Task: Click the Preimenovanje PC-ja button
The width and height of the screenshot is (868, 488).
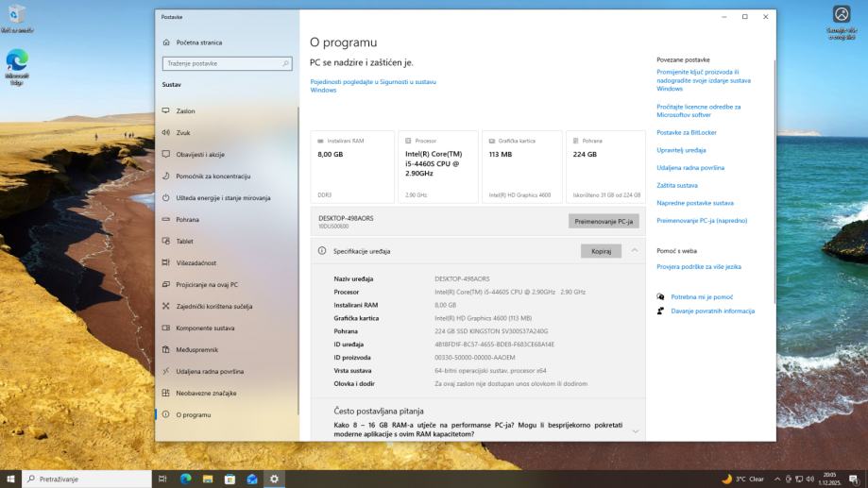Action: click(x=604, y=221)
